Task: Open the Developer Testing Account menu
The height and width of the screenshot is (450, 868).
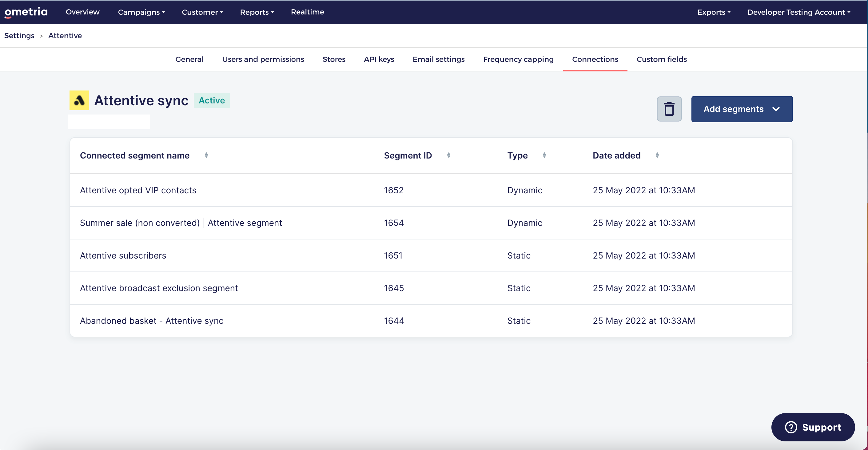Action: pos(798,12)
